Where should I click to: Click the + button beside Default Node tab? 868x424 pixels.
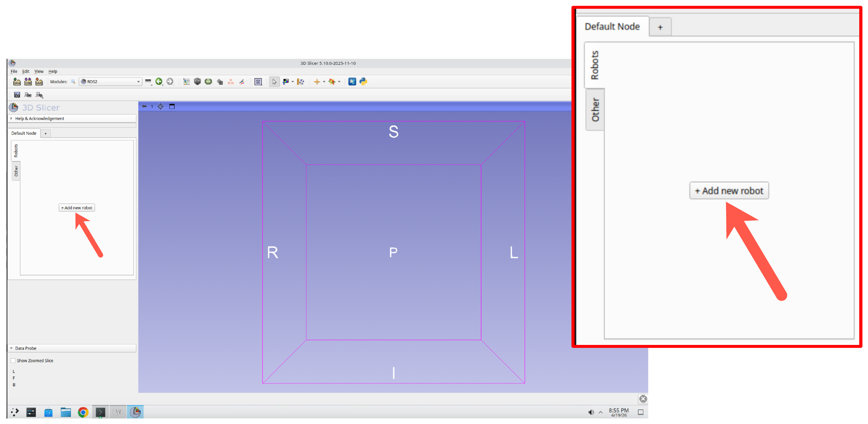click(x=46, y=133)
